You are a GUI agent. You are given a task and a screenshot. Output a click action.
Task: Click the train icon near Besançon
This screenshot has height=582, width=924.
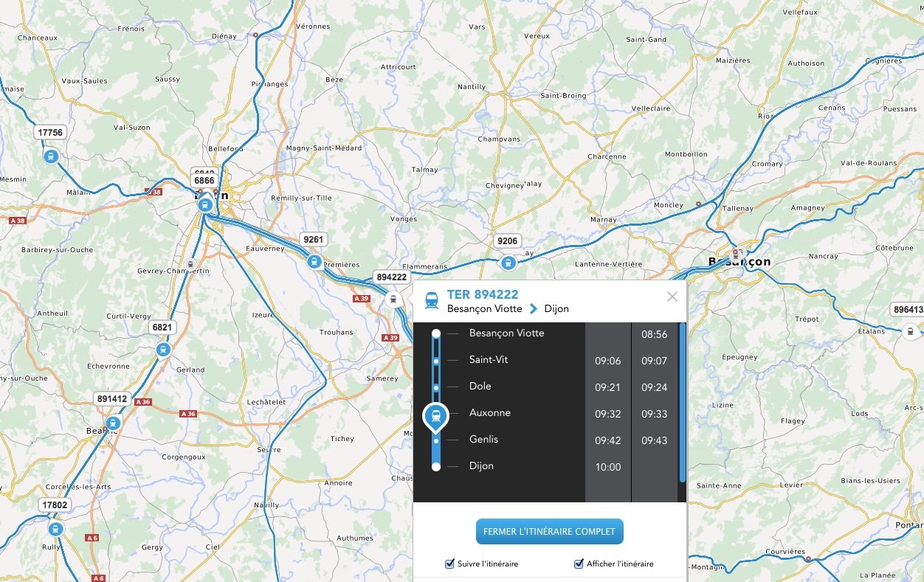click(736, 254)
